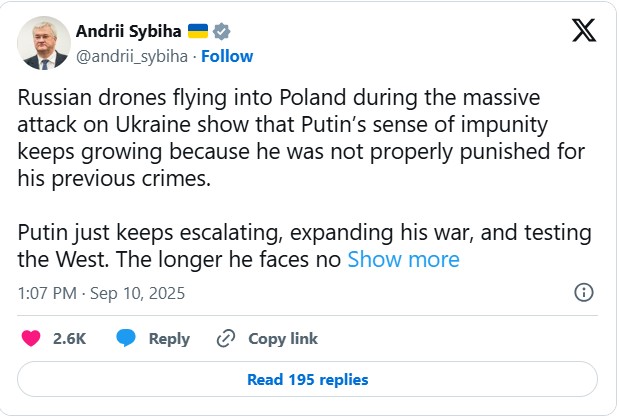Select the Copy link text label
The height and width of the screenshot is (418, 619).
pyautogui.click(x=283, y=339)
